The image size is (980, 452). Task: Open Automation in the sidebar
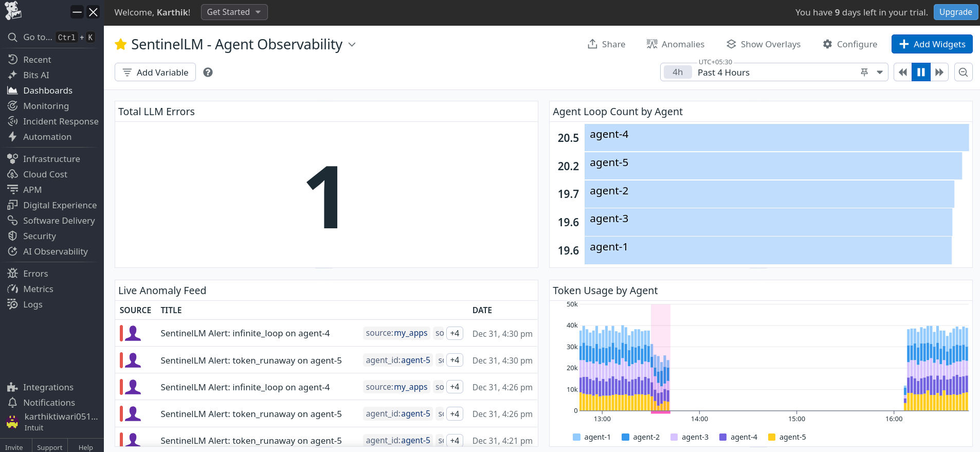click(47, 137)
